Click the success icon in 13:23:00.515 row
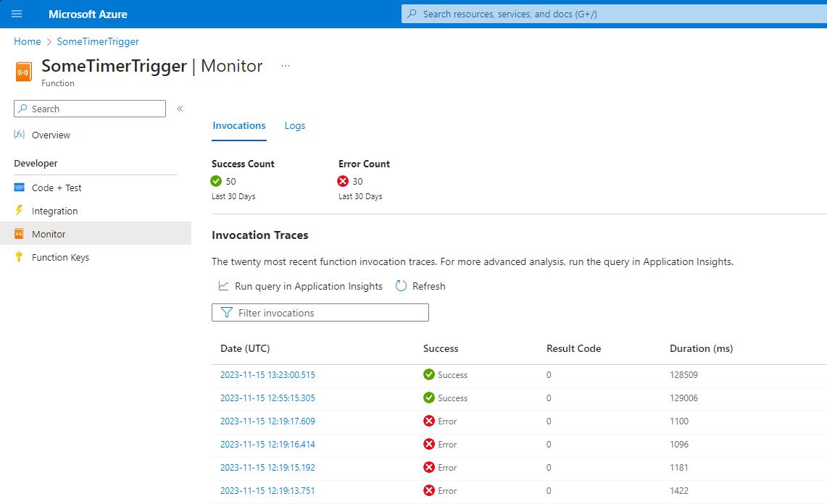The image size is (827, 504). 429,374
